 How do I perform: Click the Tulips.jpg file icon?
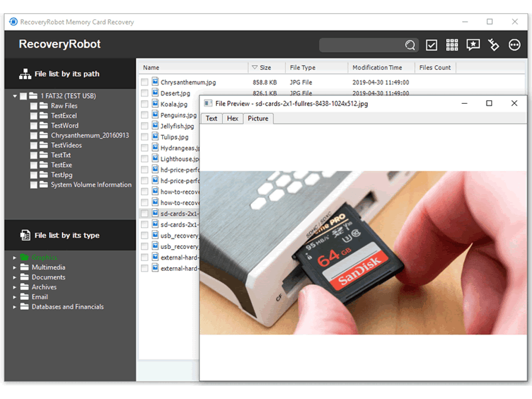[x=155, y=137]
